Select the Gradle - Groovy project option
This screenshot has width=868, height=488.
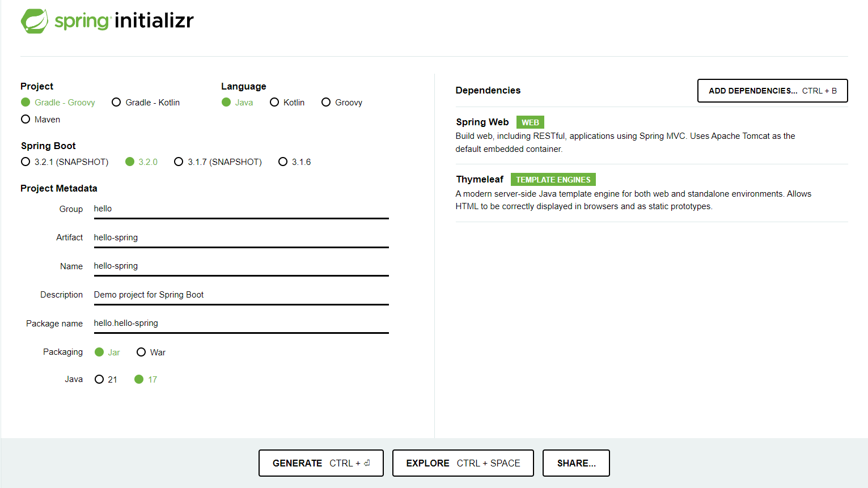click(x=58, y=103)
